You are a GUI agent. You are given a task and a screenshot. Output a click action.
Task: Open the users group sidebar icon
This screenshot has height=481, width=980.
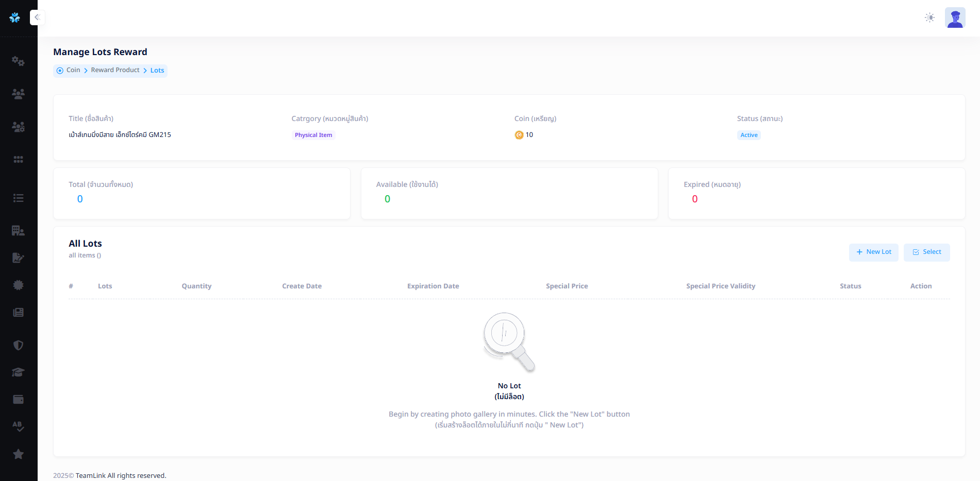(18, 94)
